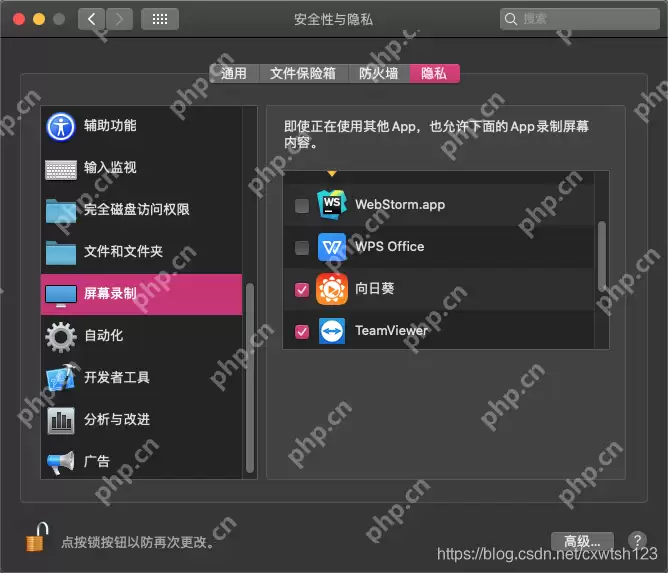Viewport: 668px width, 573px height.
Task: Click the 向日葵 sunflower app icon
Action: [332, 289]
